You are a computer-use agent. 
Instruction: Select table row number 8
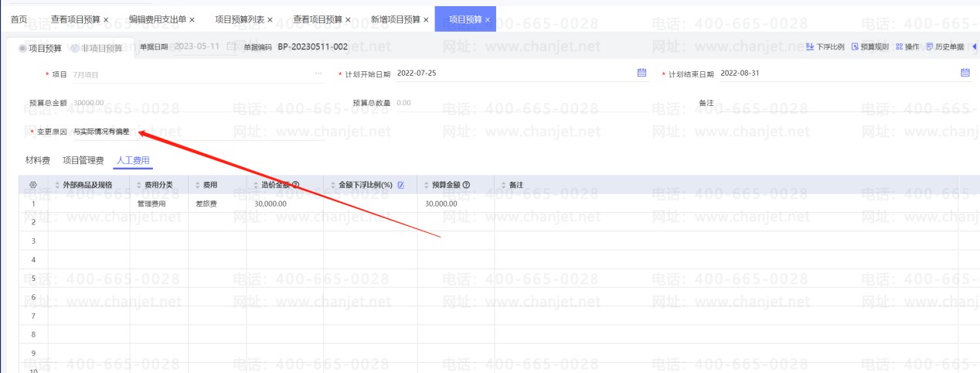(33, 334)
